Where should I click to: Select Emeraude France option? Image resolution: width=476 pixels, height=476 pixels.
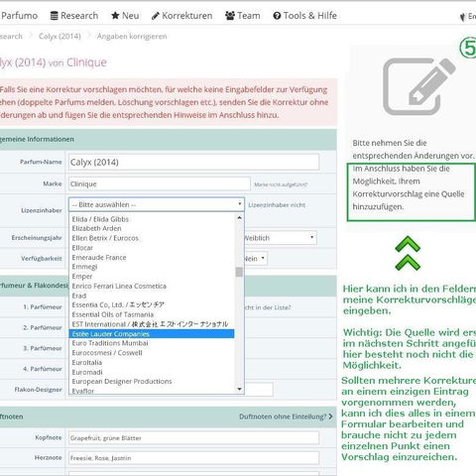click(x=152, y=257)
